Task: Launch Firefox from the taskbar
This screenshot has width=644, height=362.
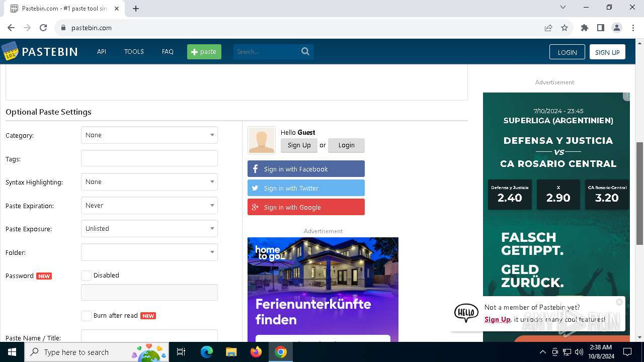Action: (256, 352)
